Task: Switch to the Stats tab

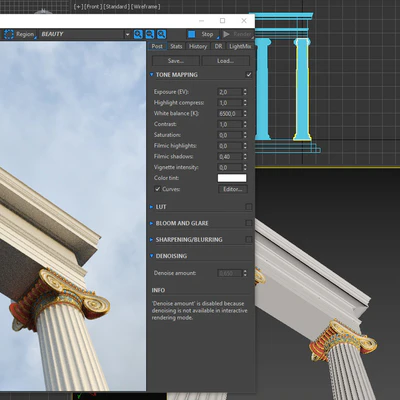Action: pyautogui.click(x=176, y=46)
